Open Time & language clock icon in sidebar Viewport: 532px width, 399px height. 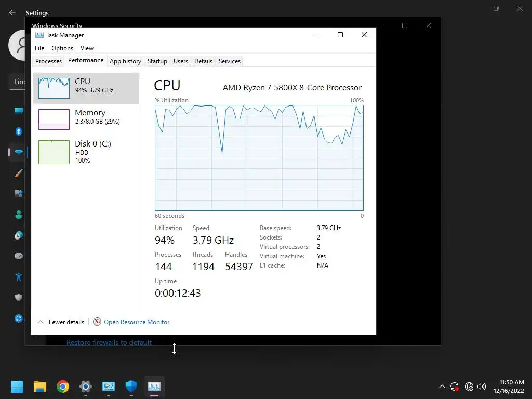click(x=19, y=235)
